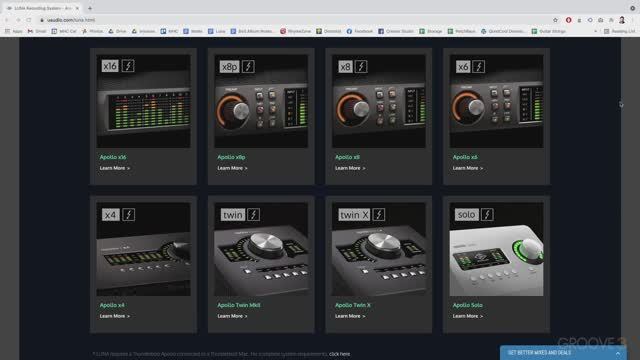640x360 pixels.
Task: Open the Apollo x8 product image
Action: 379,101
